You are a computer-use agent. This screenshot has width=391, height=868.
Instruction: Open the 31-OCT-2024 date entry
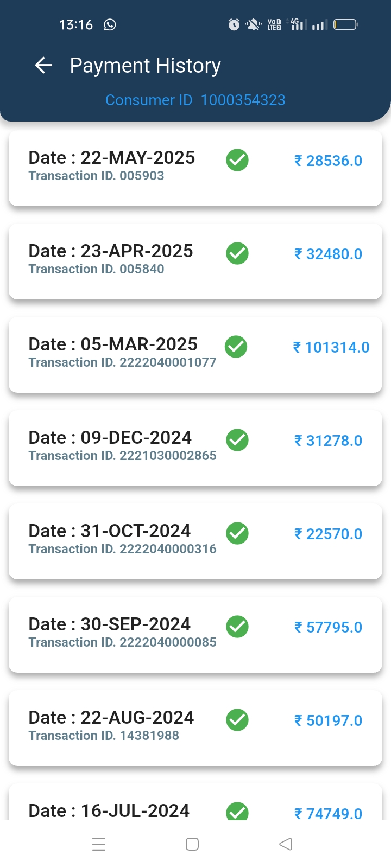pos(110,531)
